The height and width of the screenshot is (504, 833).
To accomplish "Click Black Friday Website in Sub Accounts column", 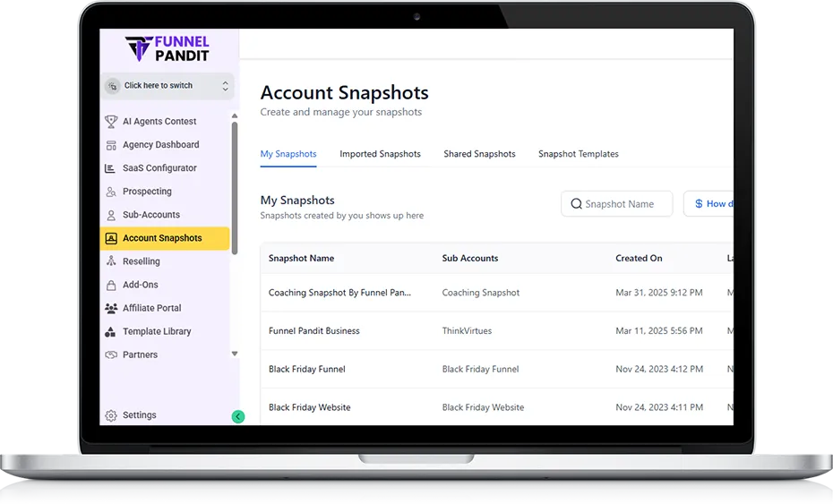I will (483, 407).
